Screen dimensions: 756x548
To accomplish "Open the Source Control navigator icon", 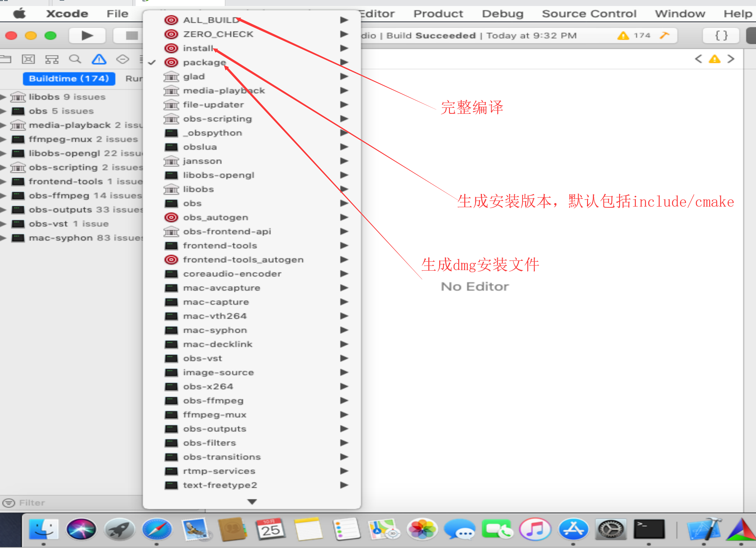I will [28, 59].
